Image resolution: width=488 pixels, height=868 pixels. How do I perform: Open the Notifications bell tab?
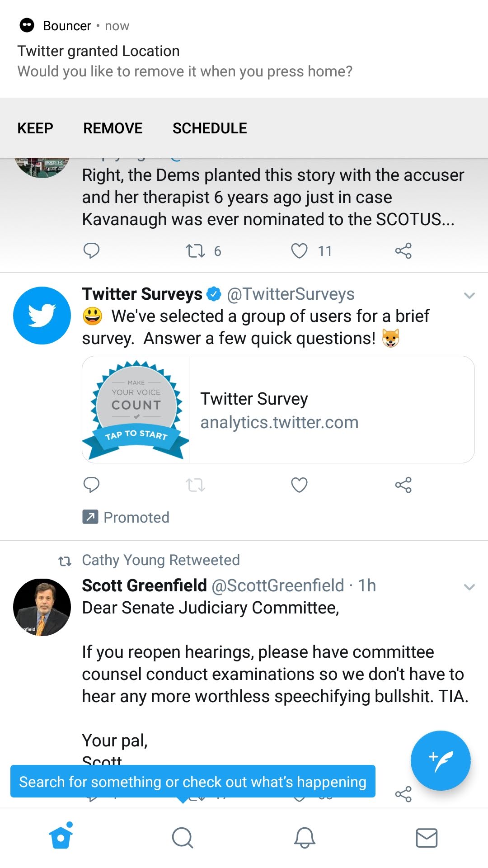pyautogui.click(x=305, y=838)
